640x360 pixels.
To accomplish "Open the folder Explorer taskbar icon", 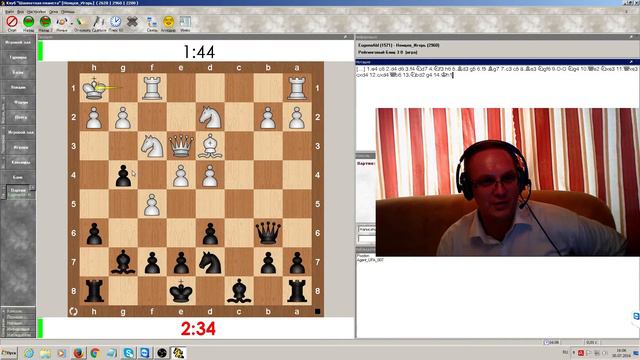I will point(45,353).
